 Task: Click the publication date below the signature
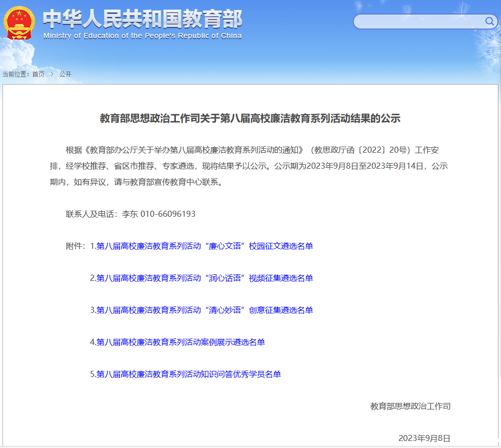pos(424,438)
